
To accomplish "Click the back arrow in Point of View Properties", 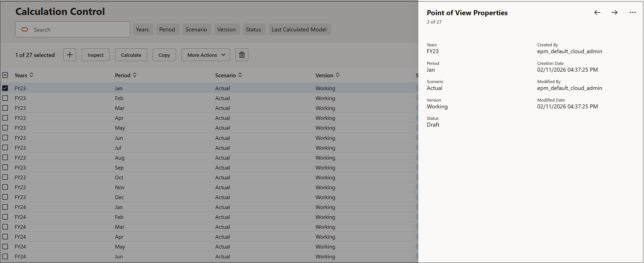I will (x=597, y=12).
